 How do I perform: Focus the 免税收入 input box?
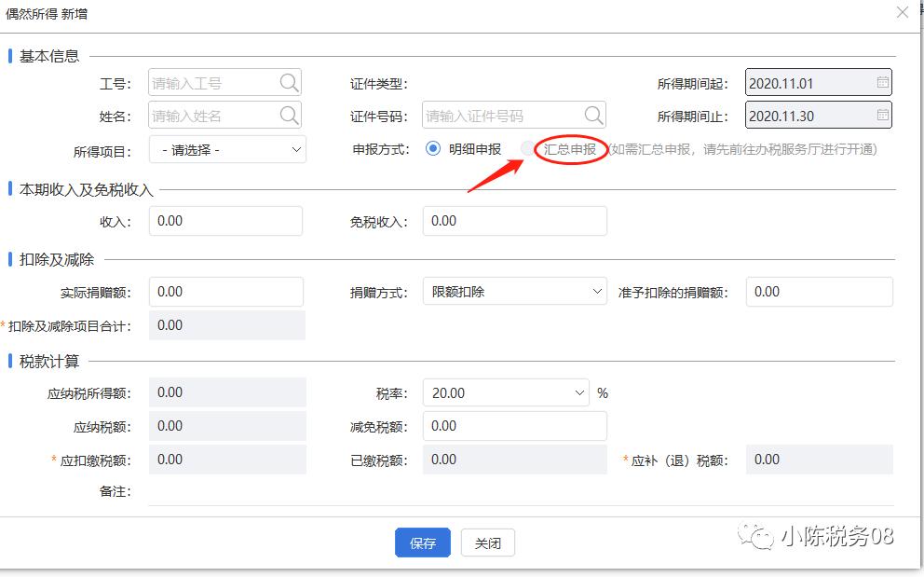pos(514,221)
